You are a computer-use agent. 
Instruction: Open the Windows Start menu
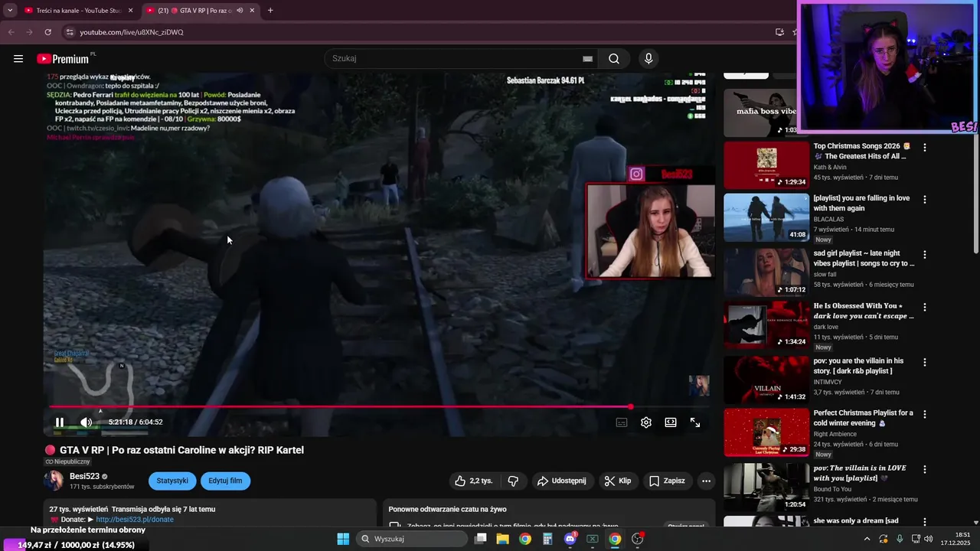coord(343,539)
